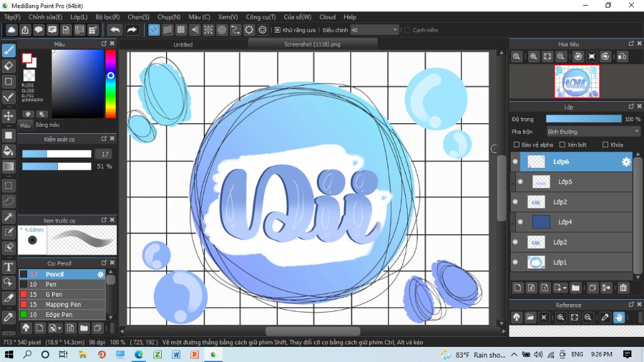The width and height of the screenshot is (644, 362).
Task: Hide layer Lớp6 visibility
Action: [x=515, y=162]
